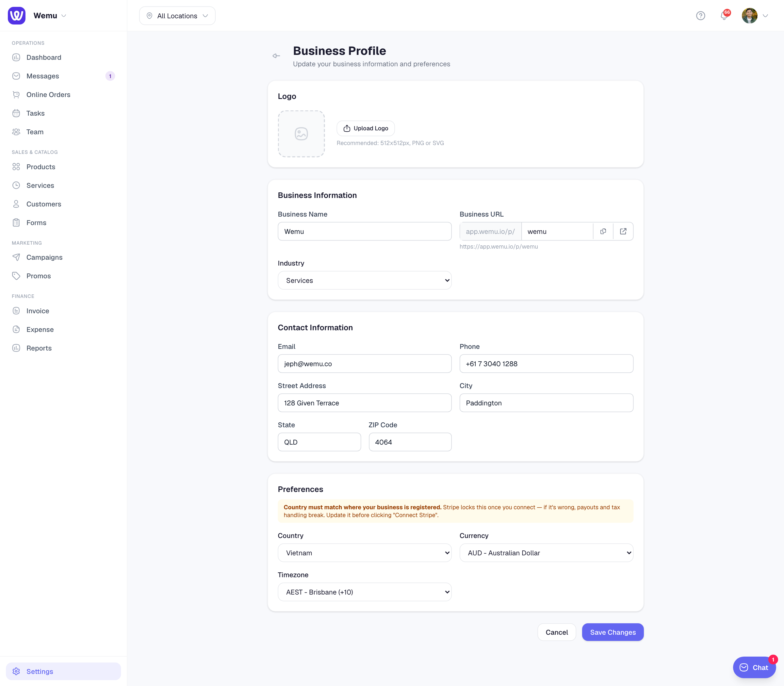Open the notifications bell
This screenshot has height=686, width=784.
[724, 16]
